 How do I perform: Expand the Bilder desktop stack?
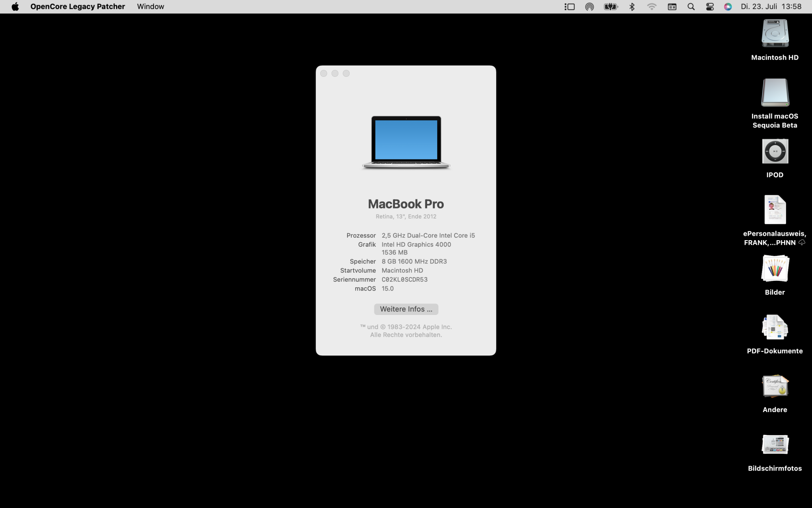(x=775, y=269)
